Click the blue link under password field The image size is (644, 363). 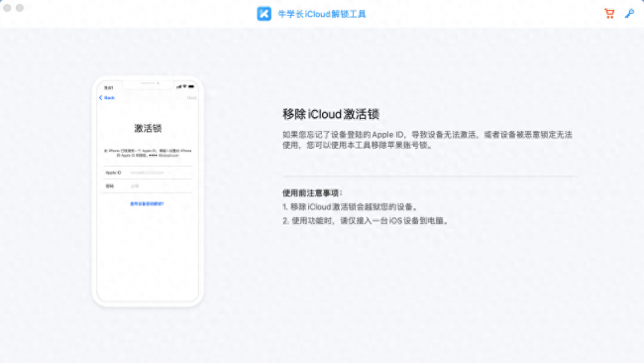[x=147, y=204]
